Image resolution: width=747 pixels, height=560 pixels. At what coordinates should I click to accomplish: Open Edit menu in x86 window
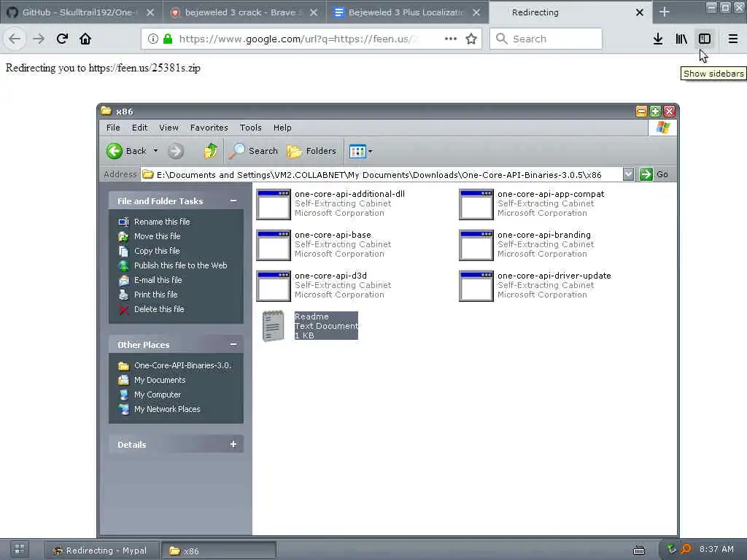pos(139,128)
